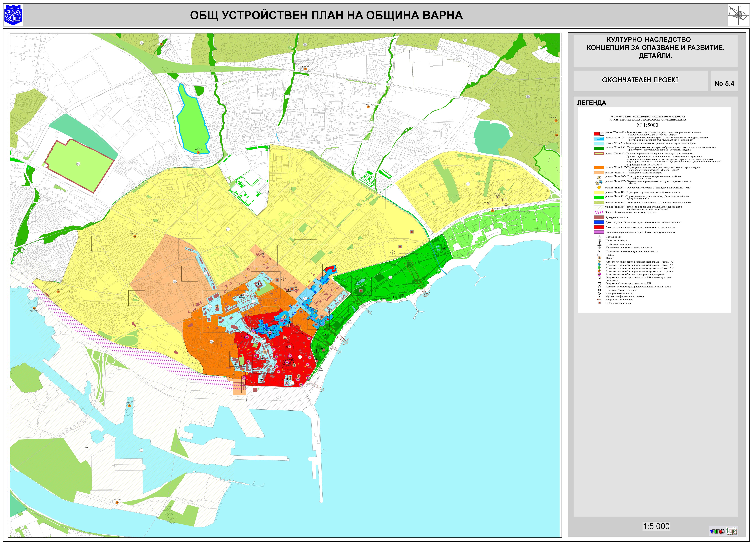
Task: Click the 'ЛЕГЕНДА' heading
Action: 592,103
